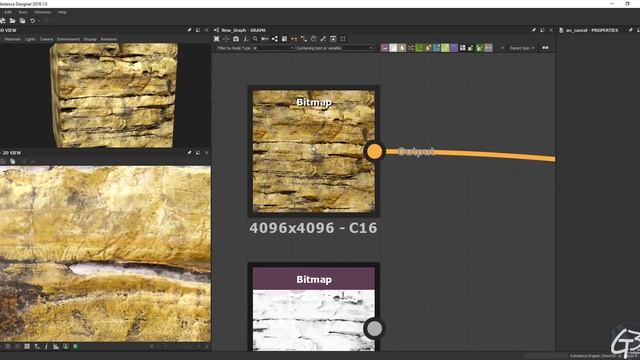This screenshot has height=360, width=640.
Task: Open the Parent Size dropdown
Action: tap(522, 48)
